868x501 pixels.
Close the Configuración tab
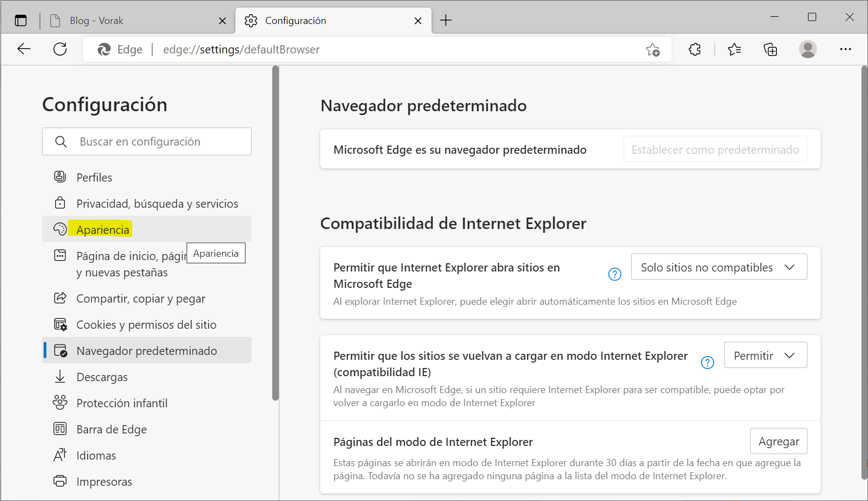(418, 21)
